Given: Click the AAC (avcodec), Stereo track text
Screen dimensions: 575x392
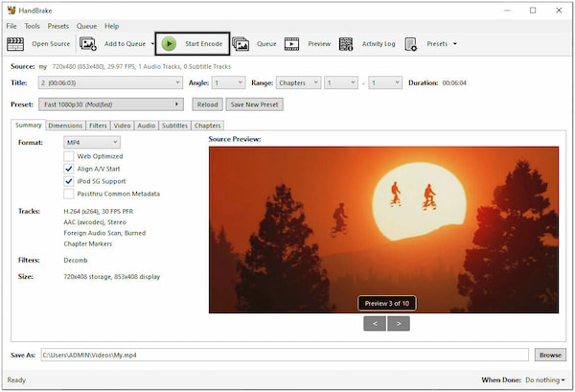Looking at the screenshot, I should (x=95, y=222).
